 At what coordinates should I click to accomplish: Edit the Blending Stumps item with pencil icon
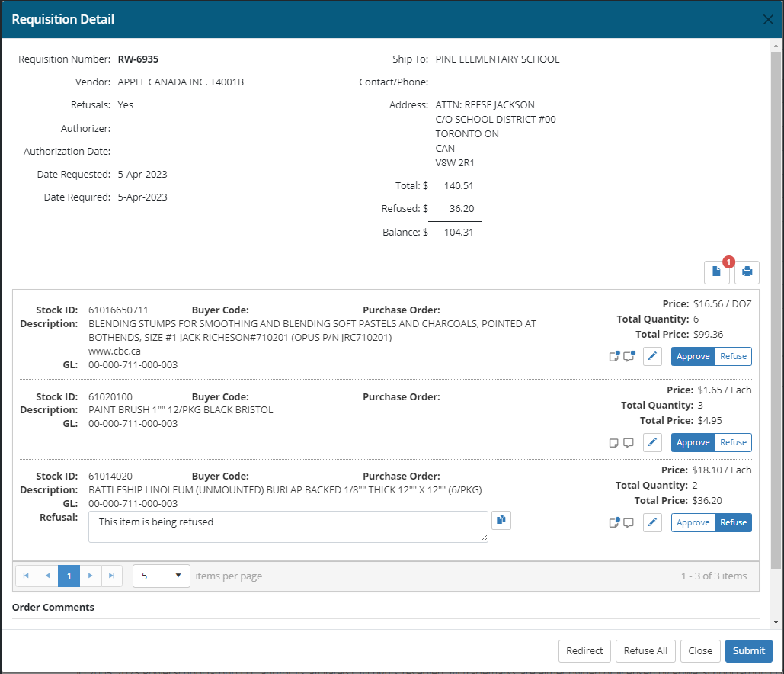[652, 357]
